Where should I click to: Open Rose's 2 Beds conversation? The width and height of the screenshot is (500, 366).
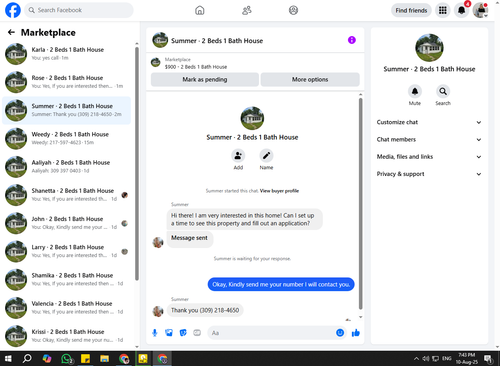[x=67, y=82]
